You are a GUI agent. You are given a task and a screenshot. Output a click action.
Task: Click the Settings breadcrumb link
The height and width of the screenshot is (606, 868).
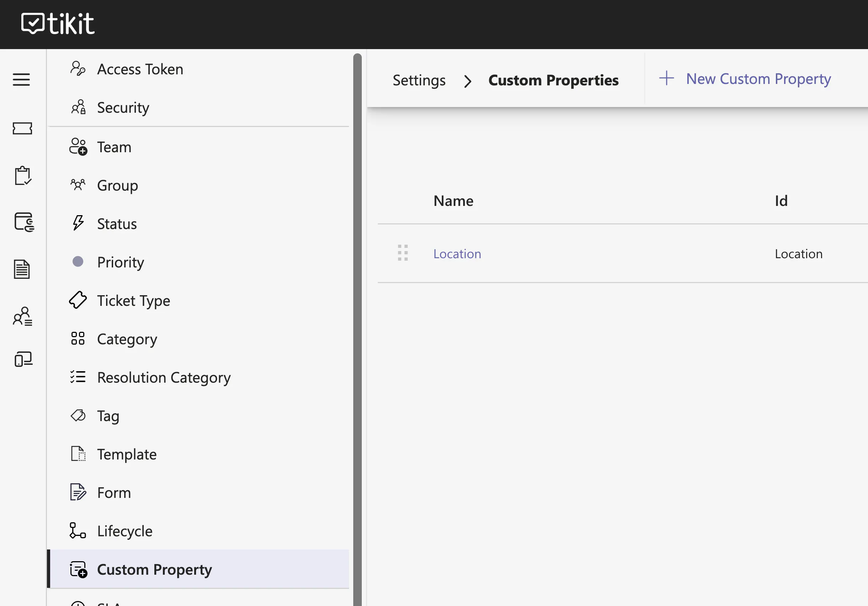[x=419, y=80]
